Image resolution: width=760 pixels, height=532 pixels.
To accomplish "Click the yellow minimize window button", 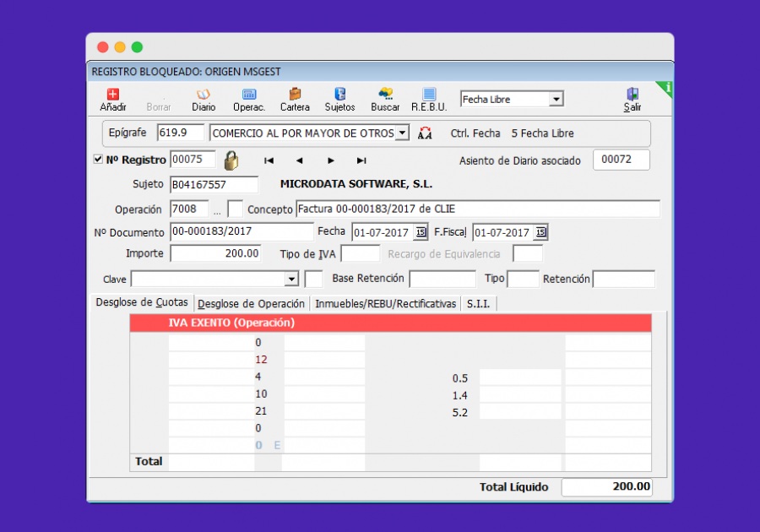I will tap(120, 47).
